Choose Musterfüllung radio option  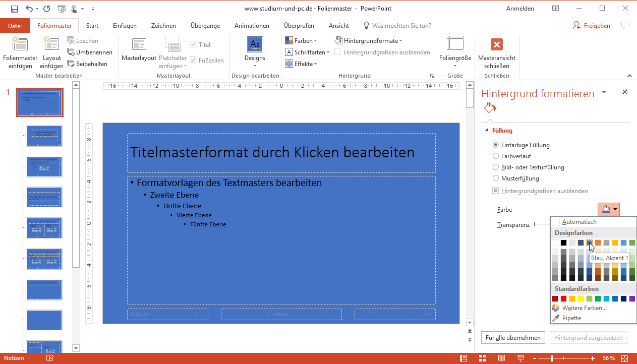point(495,178)
